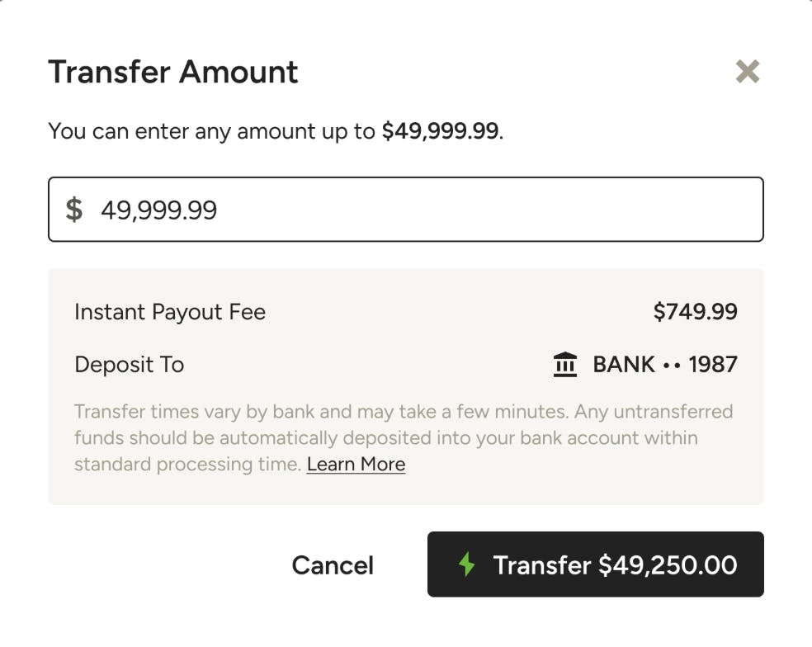812x647 pixels.
Task: Click the $749.99 fee value
Action: click(695, 312)
